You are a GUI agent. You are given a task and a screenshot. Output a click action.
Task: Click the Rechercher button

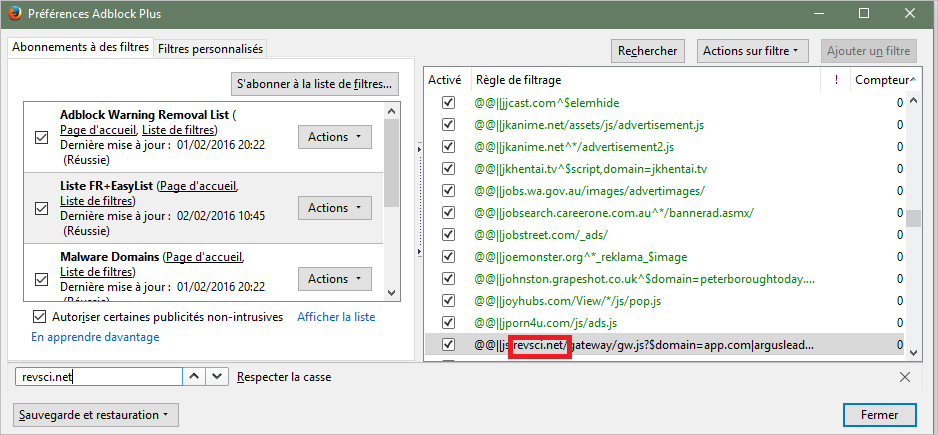[x=647, y=50]
